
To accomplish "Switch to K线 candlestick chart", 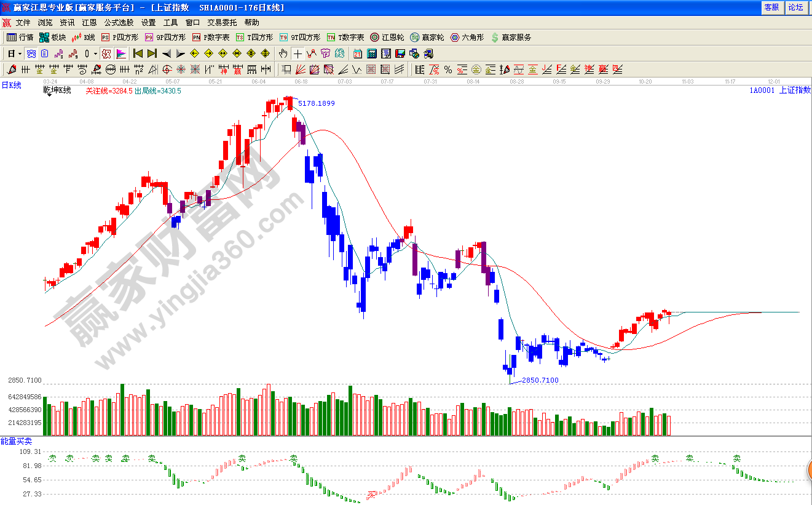I will pos(83,38).
